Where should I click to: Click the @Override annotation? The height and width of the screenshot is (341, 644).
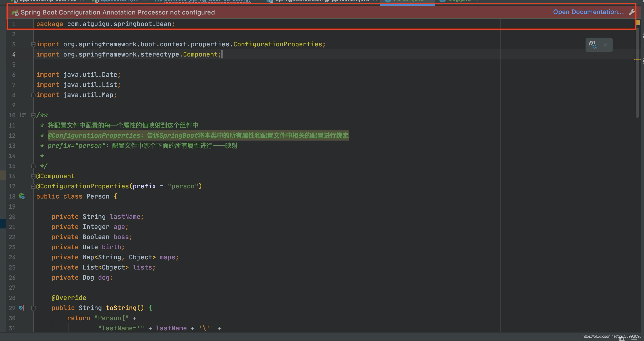[x=69, y=298]
